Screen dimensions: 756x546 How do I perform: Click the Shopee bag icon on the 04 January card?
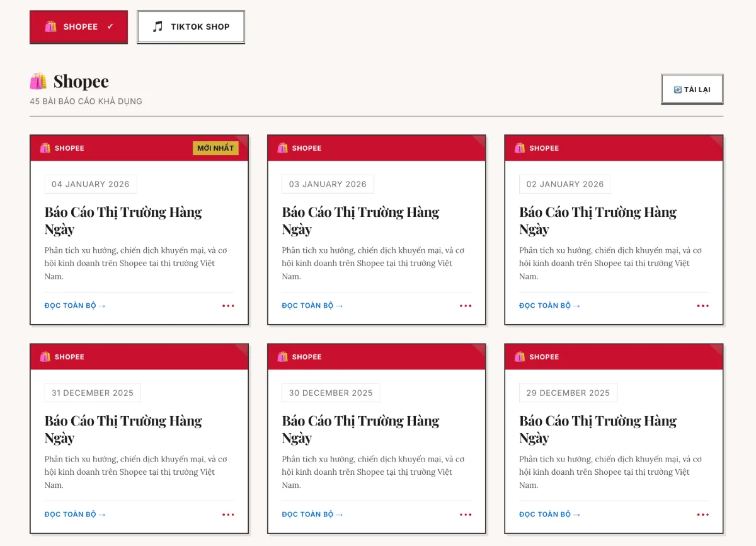[x=45, y=148]
